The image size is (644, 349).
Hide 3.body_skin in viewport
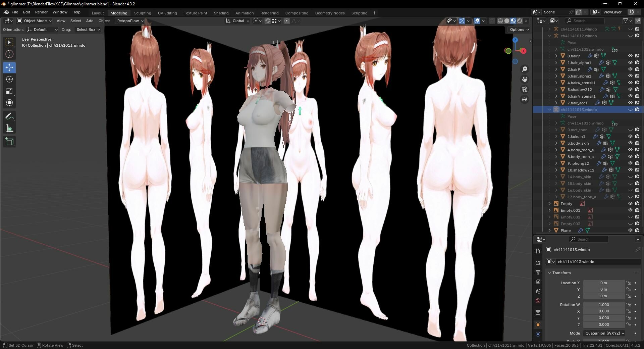tap(630, 143)
